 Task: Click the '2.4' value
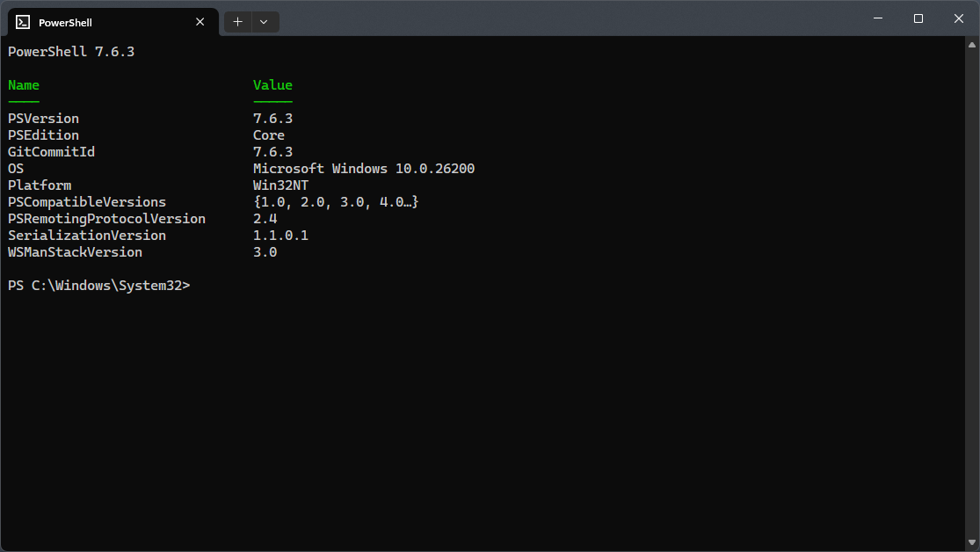pos(265,219)
